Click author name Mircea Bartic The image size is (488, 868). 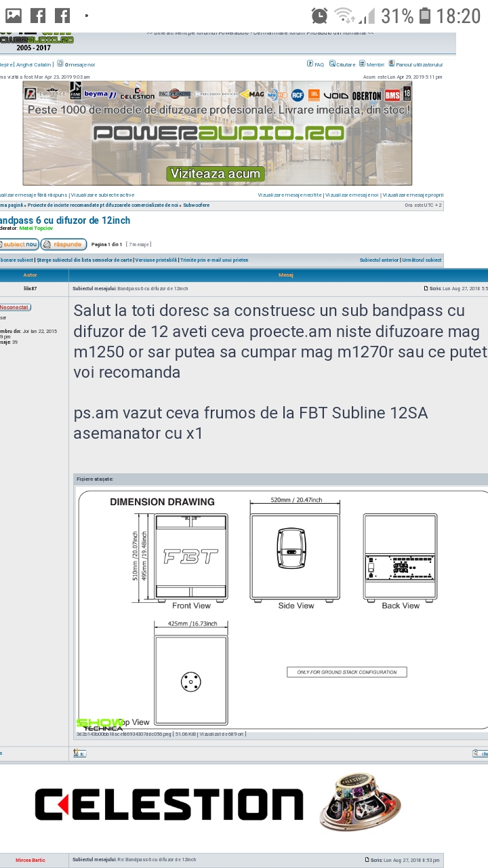[x=30, y=860]
